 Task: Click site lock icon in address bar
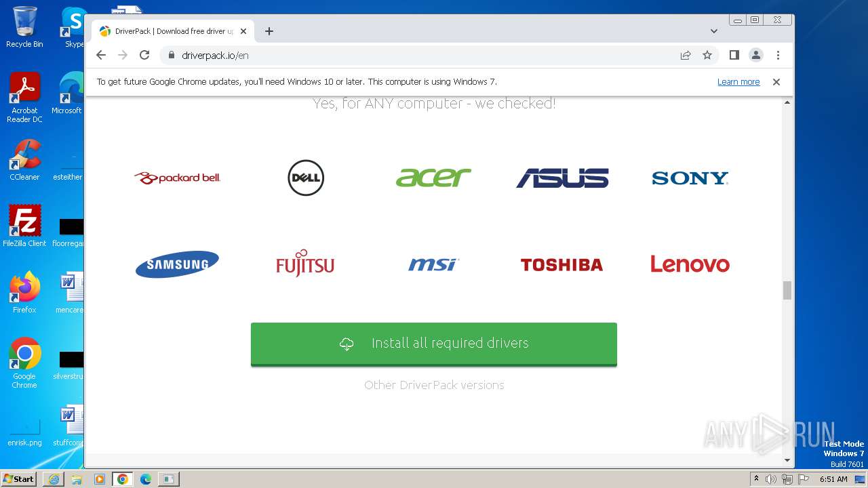(x=171, y=55)
